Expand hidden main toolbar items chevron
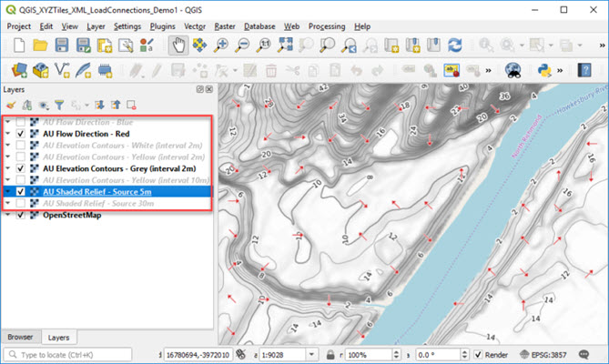The width and height of the screenshot is (609, 364). click(602, 45)
